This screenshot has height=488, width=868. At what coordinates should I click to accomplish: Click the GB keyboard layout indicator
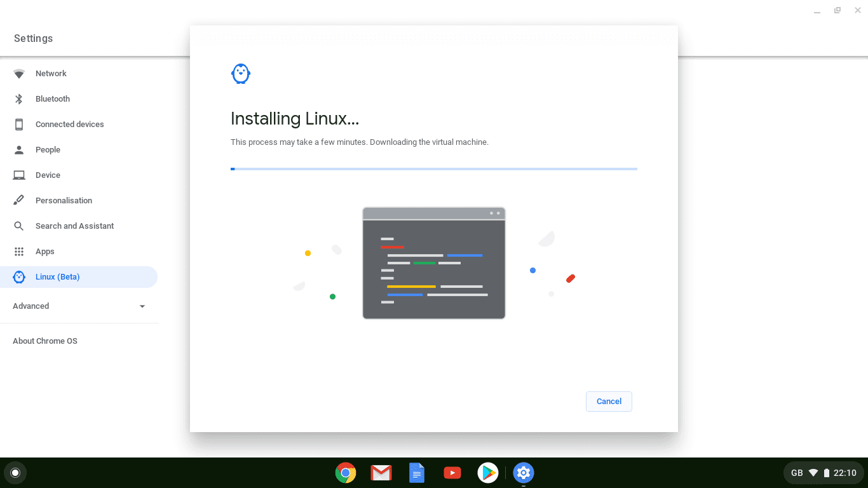click(797, 473)
